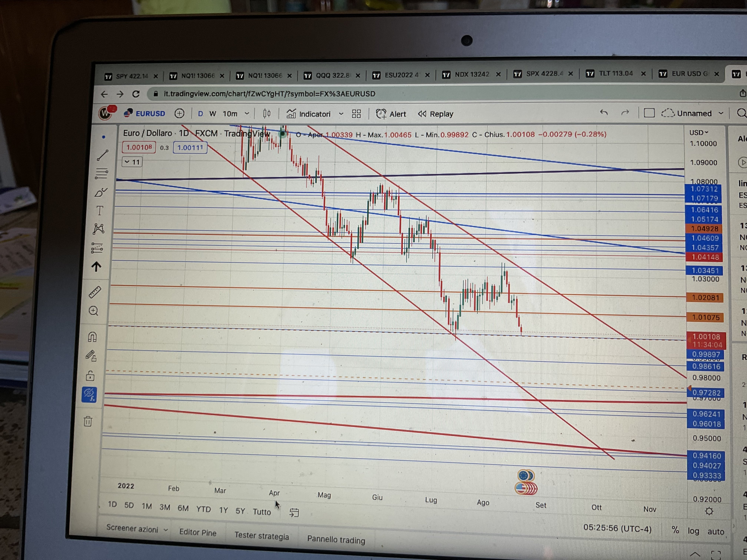
Task: Switch to the SPY 422.14 browser tab
Action: pyautogui.click(x=131, y=76)
